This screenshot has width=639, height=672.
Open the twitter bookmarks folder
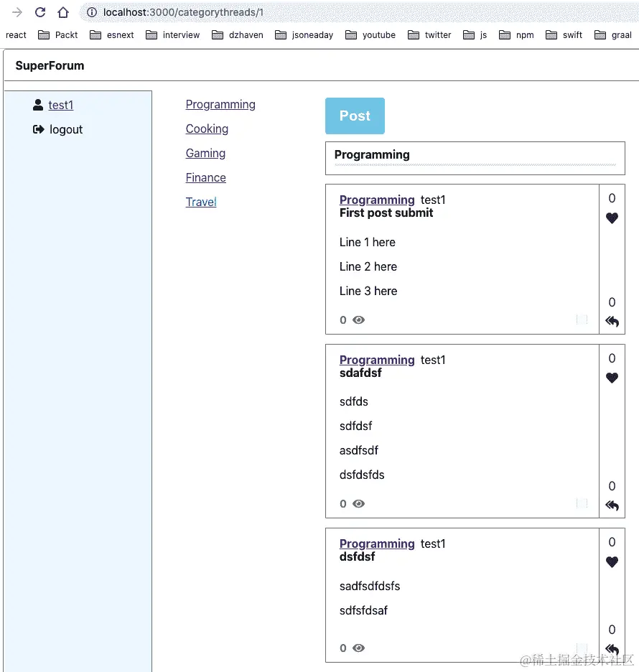click(429, 35)
